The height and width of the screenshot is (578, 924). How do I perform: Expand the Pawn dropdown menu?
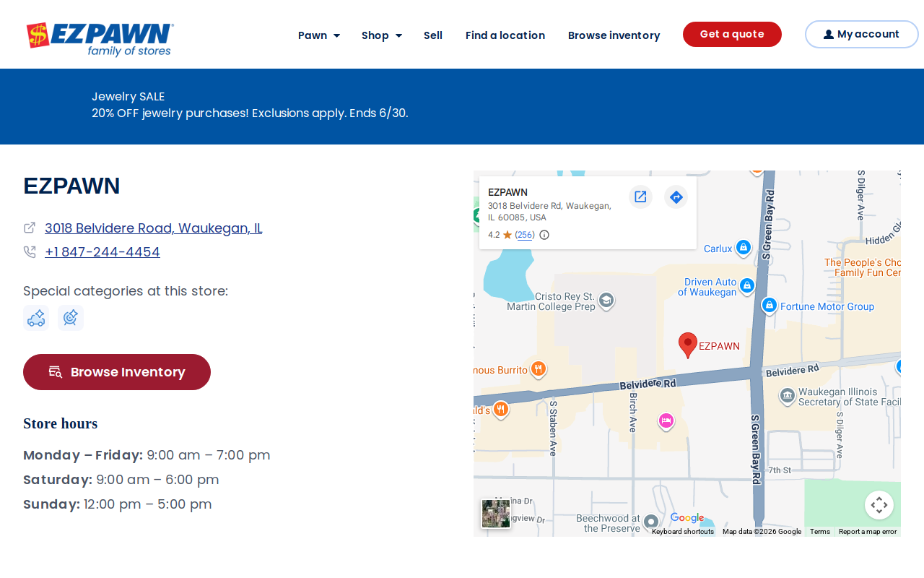318,35
